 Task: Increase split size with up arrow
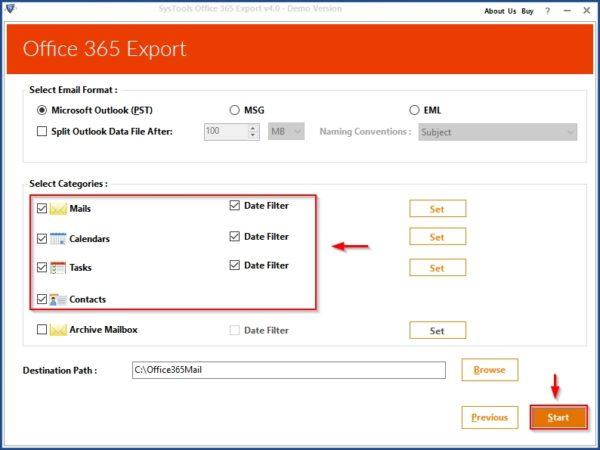click(x=253, y=128)
